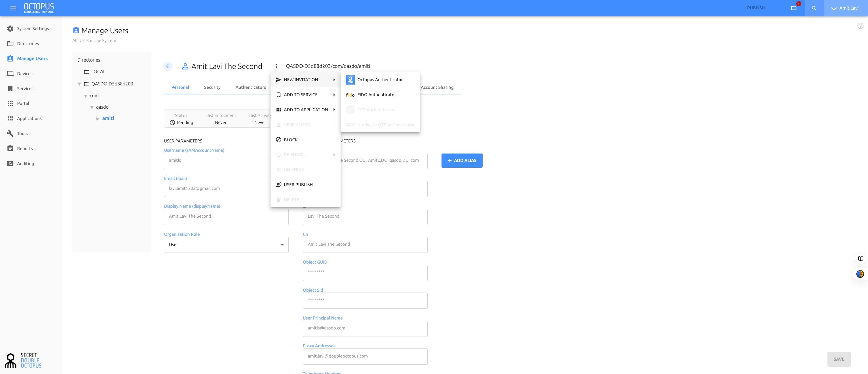Expand the amitl tree node

[x=98, y=119]
